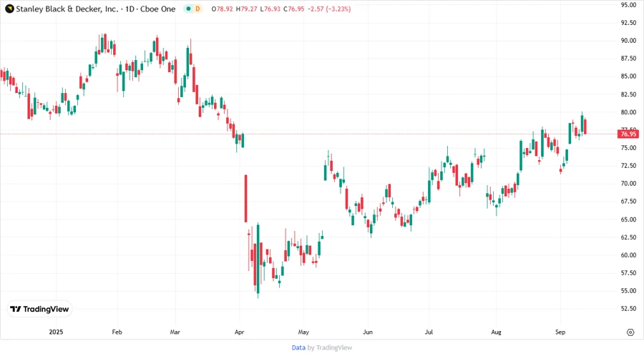Click 'by TradingView' attribution link

coord(330,347)
